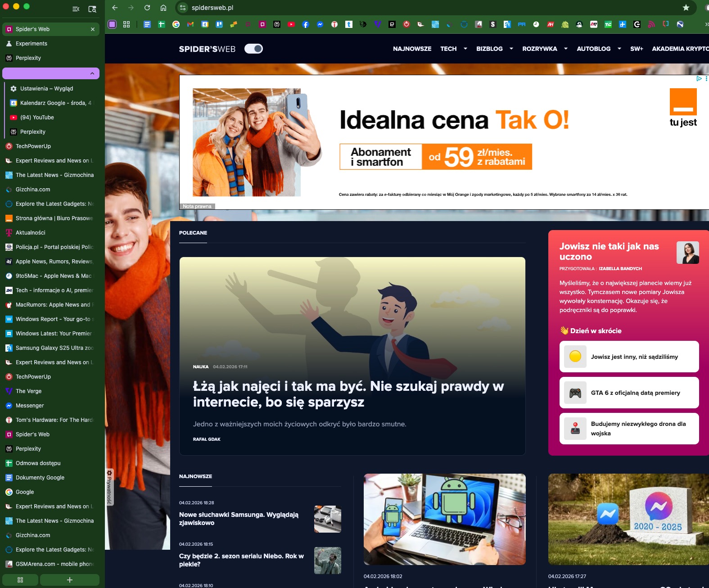Screen dimensions: 709x588
Task: Open the Gmail bookmark icon
Action: coord(190,24)
